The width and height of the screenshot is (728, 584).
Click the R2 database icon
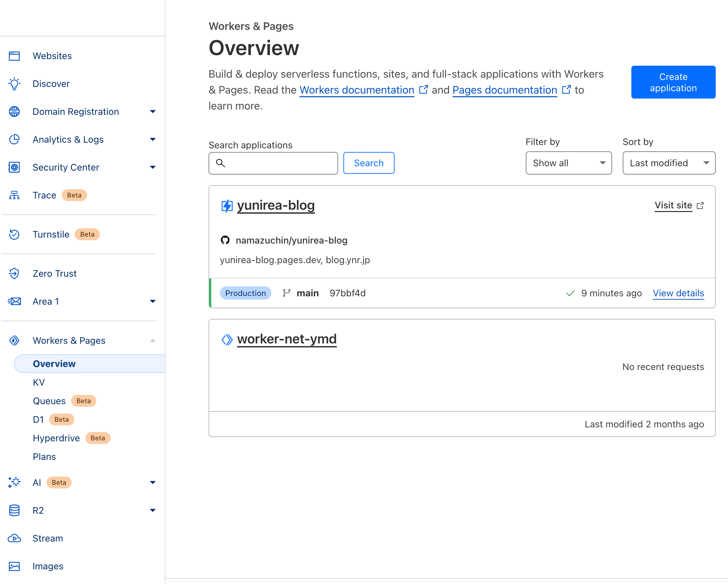click(x=14, y=510)
